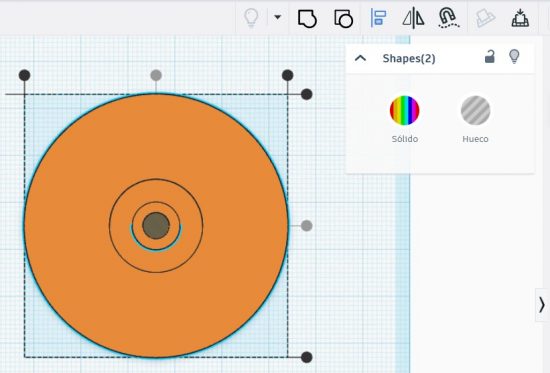Click the Import/drop to workplane icon

coord(520,18)
